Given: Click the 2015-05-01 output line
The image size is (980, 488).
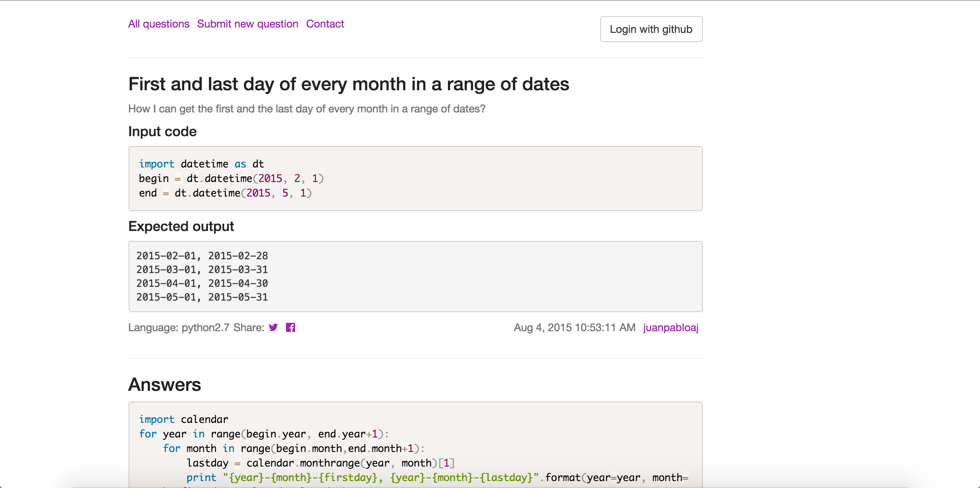Looking at the screenshot, I should [202, 297].
